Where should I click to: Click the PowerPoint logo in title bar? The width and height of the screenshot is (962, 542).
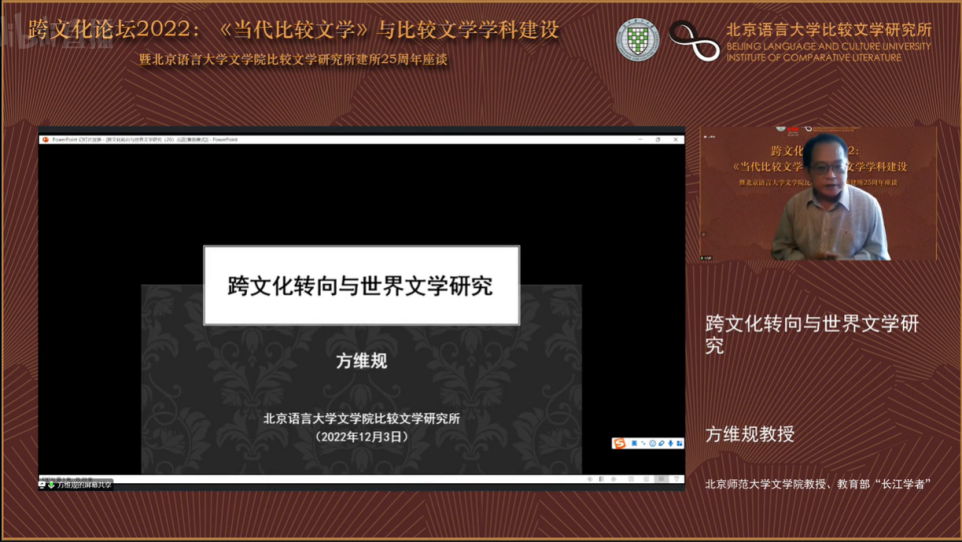point(45,140)
